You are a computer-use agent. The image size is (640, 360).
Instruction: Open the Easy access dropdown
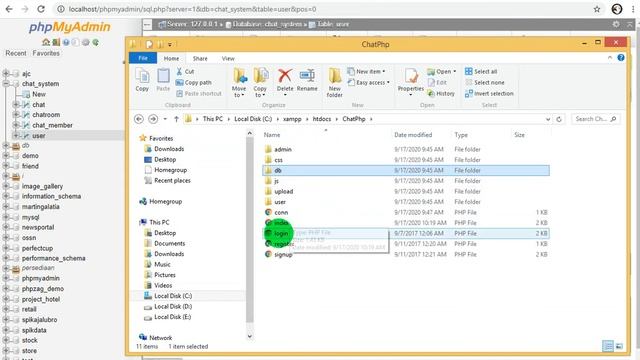369,82
